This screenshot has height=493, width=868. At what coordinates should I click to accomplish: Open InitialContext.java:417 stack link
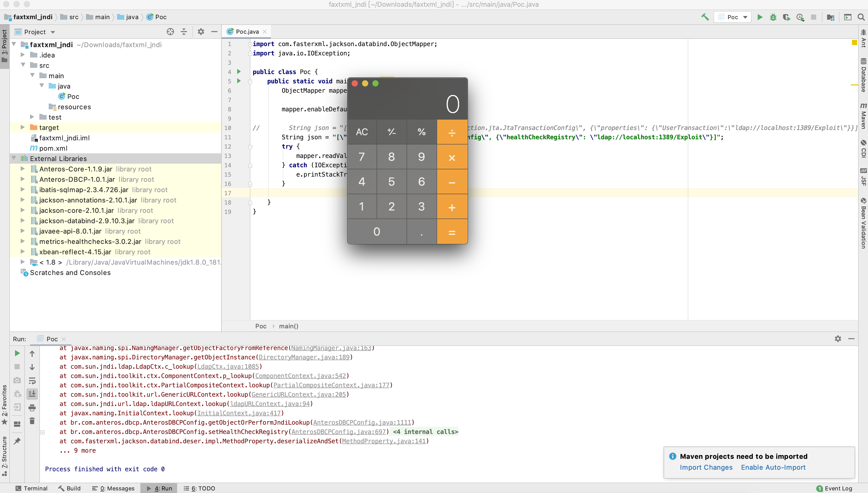coord(239,413)
